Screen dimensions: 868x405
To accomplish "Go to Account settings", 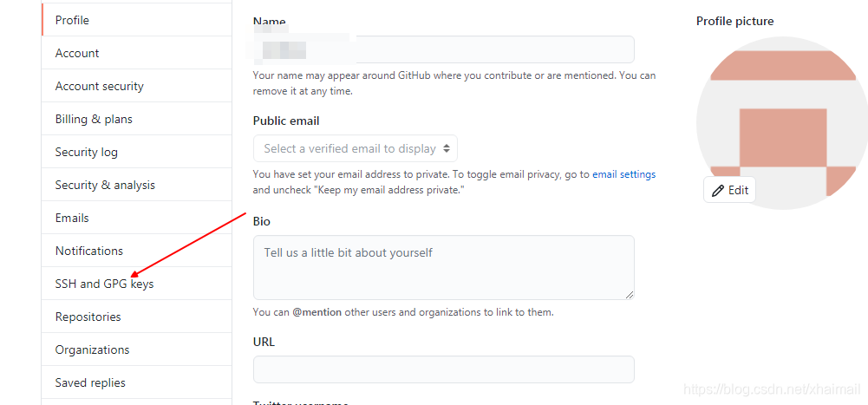I will click(x=77, y=53).
